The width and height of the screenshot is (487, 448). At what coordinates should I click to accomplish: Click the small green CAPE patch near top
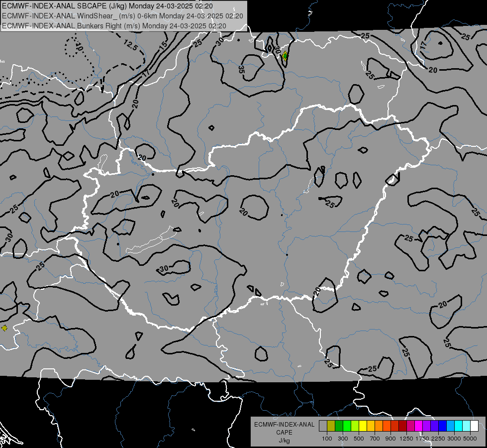point(285,56)
